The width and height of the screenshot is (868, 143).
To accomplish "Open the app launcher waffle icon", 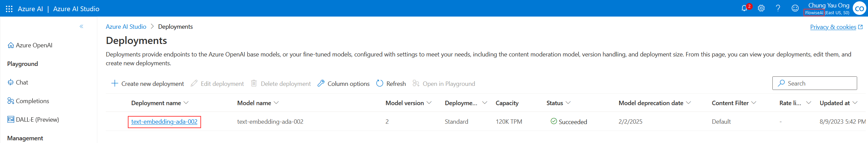I will point(9,9).
